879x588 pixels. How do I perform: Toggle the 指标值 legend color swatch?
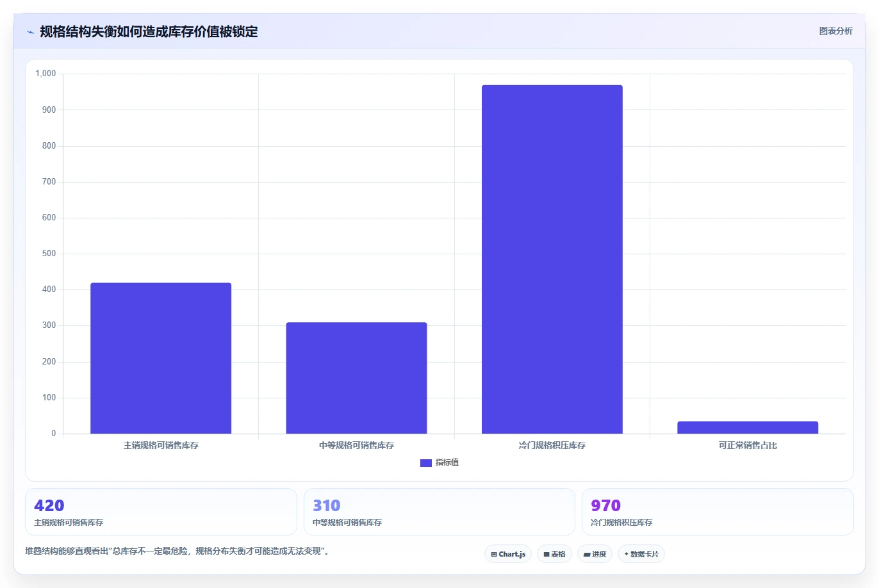point(426,462)
